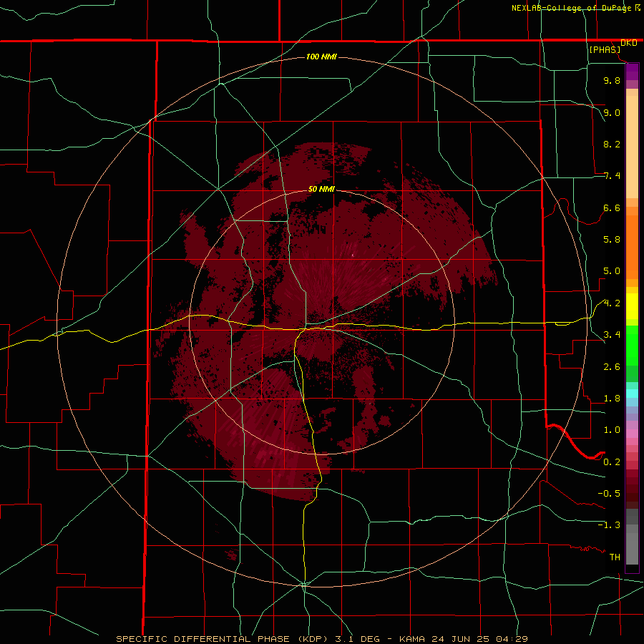
Task: Click the 3.4 scale value
Action: tap(612, 335)
